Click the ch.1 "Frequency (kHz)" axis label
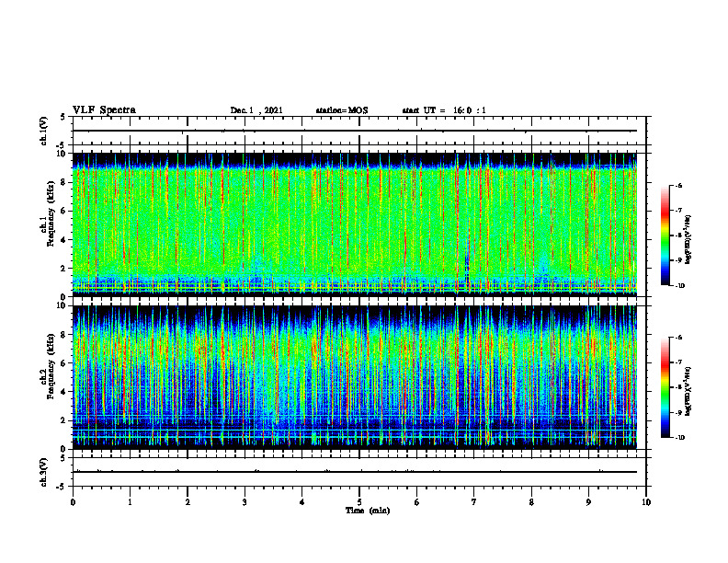 click(x=51, y=214)
